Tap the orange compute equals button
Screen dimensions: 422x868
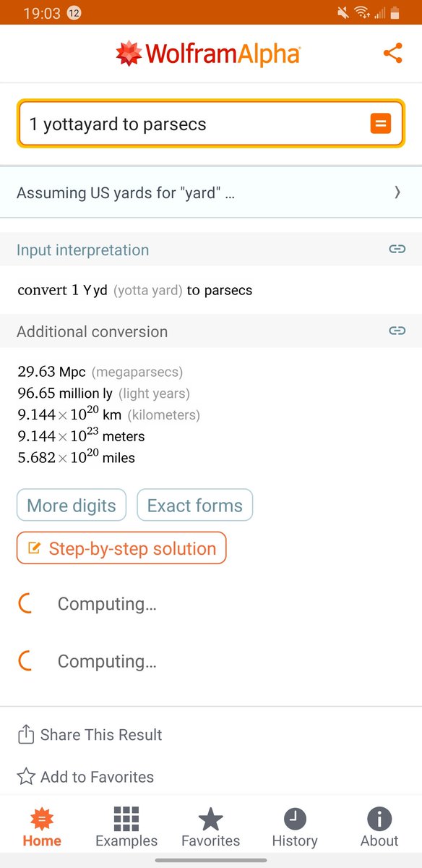click(380, 124)
